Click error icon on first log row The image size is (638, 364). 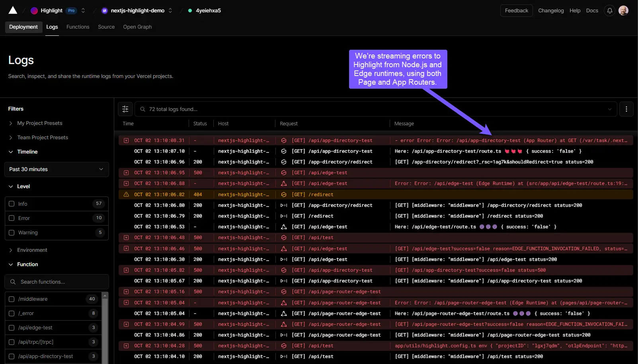click(126, 140)
